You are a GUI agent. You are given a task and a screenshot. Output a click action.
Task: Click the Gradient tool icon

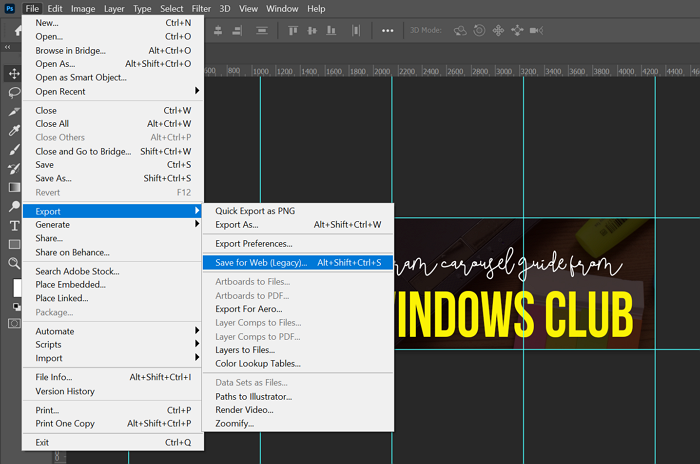click(x=14, y=187)
